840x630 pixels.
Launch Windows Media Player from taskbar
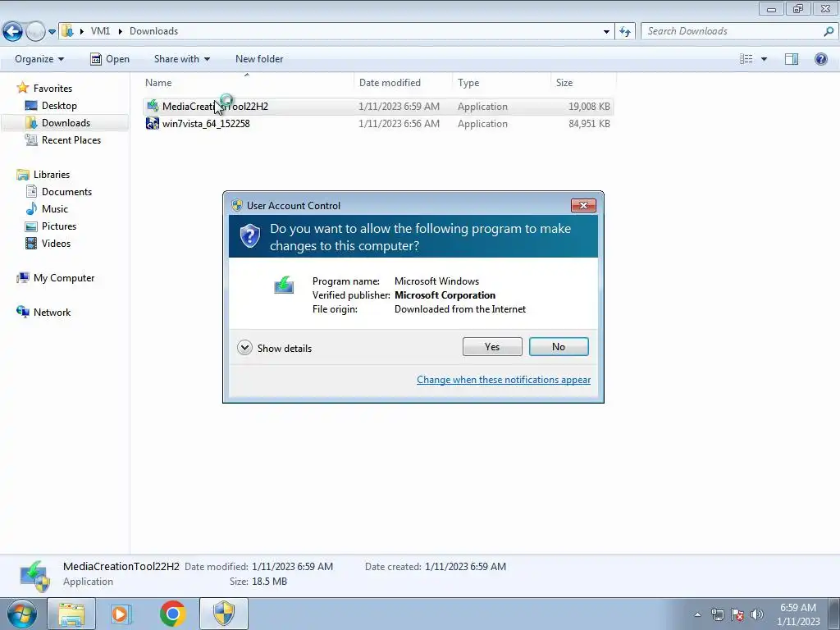point(121,614)
